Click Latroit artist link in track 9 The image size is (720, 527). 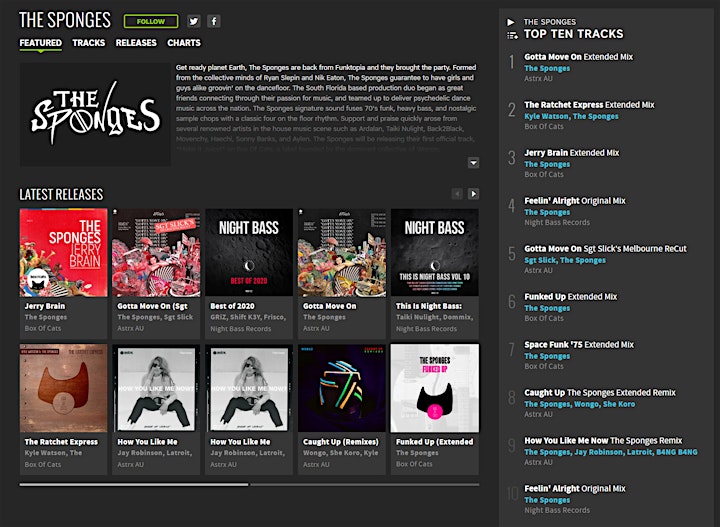pos(639,452)
